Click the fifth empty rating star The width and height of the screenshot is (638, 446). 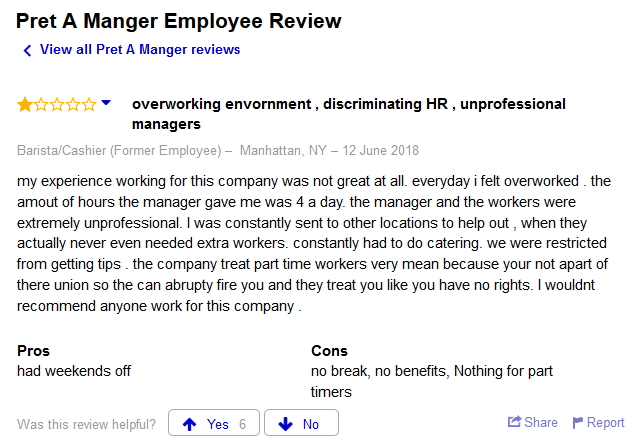point(89,103)
